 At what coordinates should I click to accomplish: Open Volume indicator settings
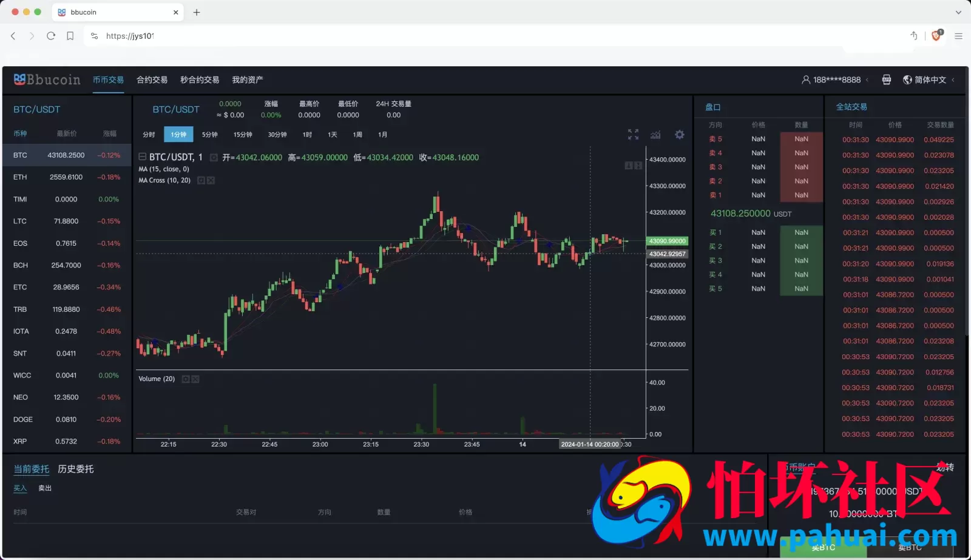pos(186,379)
